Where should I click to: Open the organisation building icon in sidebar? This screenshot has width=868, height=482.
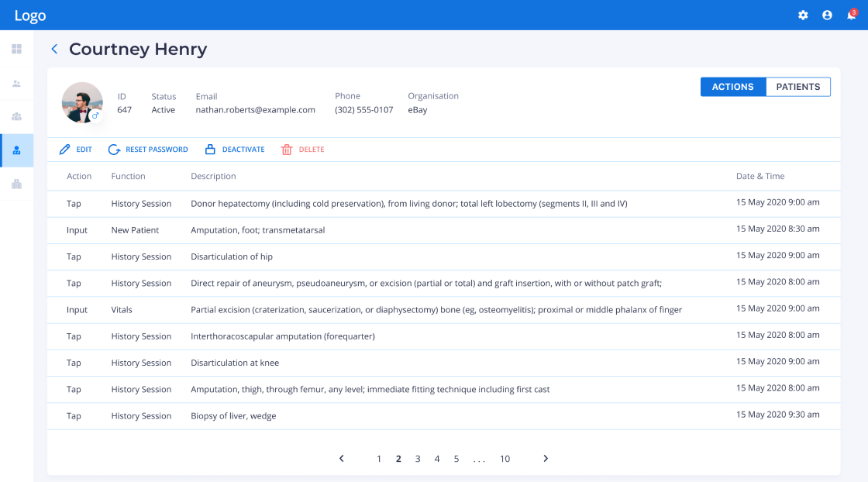point(16,184)
